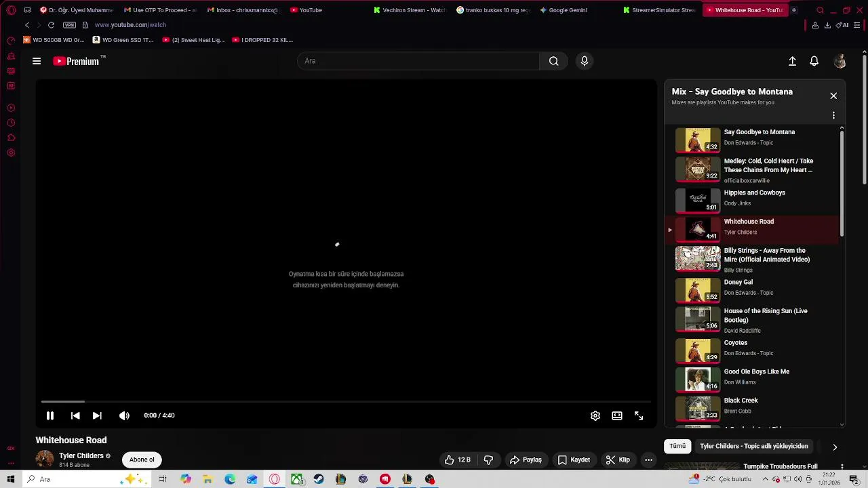868x488 pixels.
Task: Skip to next video in playlist
Action: point(97,415)
